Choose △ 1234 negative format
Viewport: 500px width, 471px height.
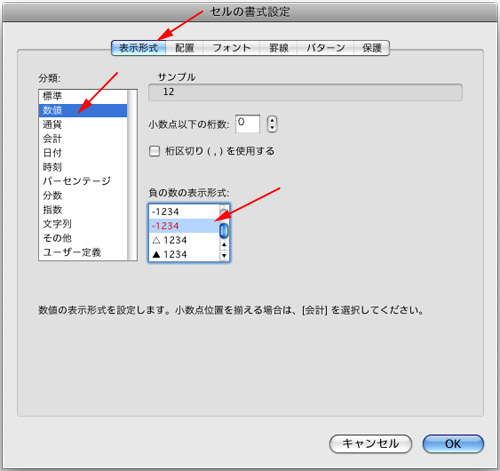coord(184,240)
